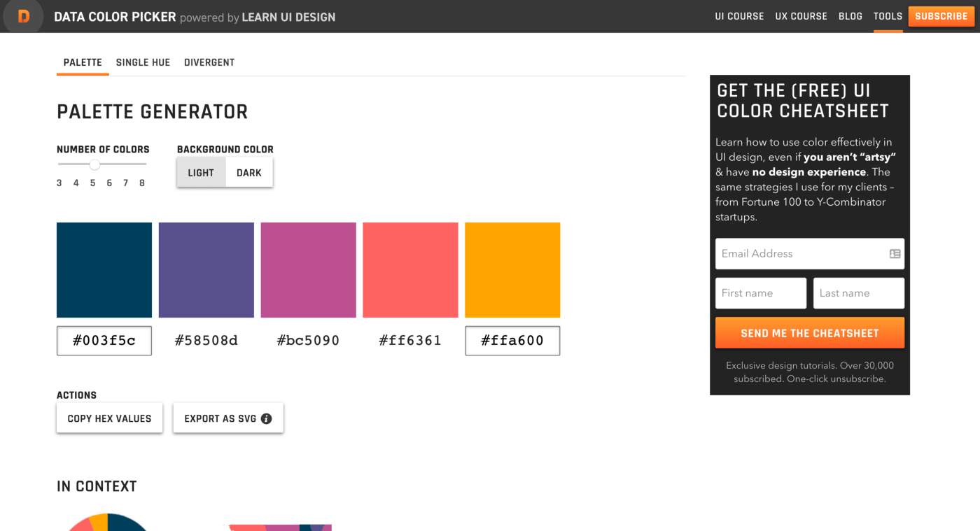Click the #bc5090 hex value text

tap(309, 341)
